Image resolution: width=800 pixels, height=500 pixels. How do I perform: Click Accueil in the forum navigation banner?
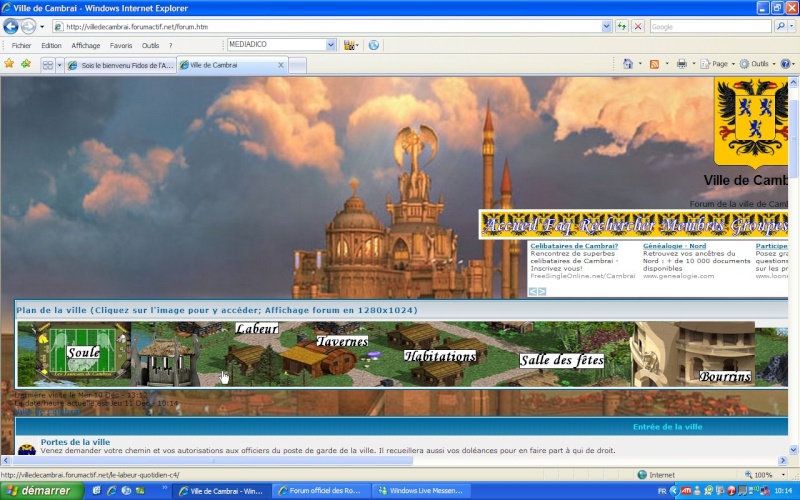(x=511, y=225)
